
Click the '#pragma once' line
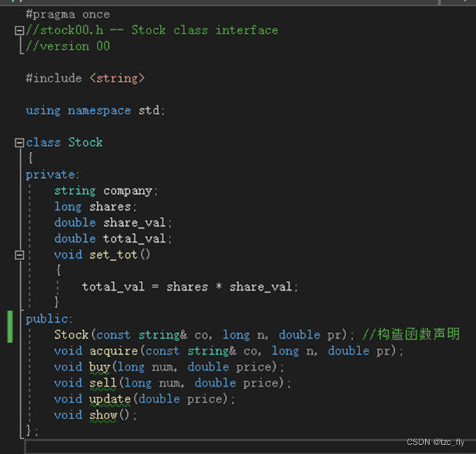[x=68, y=14]
